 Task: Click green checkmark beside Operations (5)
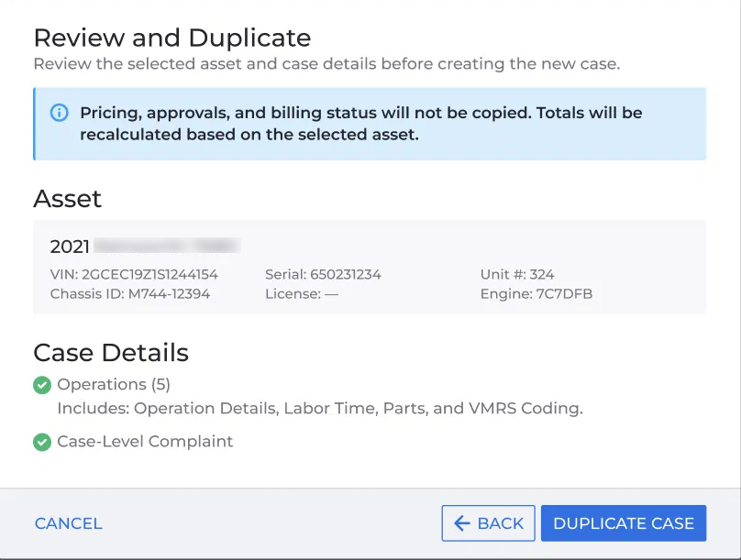click(x=42, y=385)
